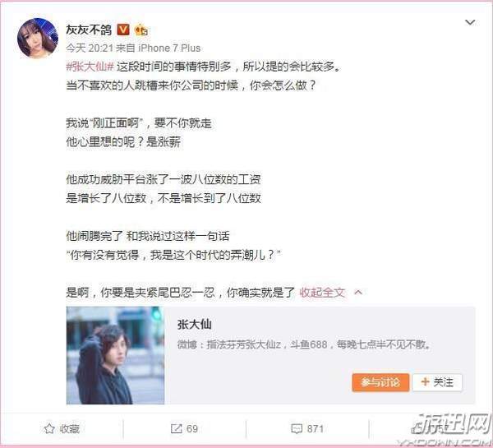Click the 收藏 label in the action bar
493x448 pixels.
[70, 428]
